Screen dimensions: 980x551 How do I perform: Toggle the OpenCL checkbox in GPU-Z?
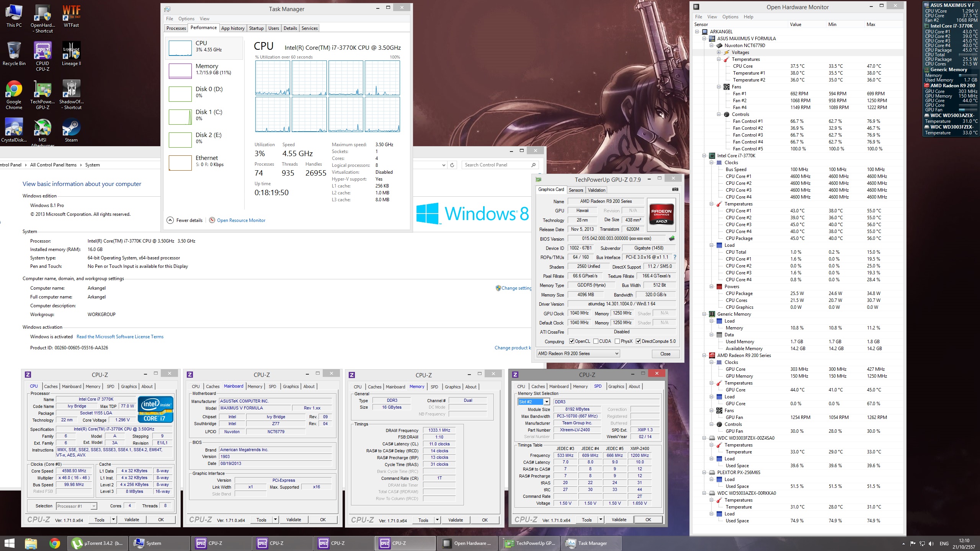point(572,341)
